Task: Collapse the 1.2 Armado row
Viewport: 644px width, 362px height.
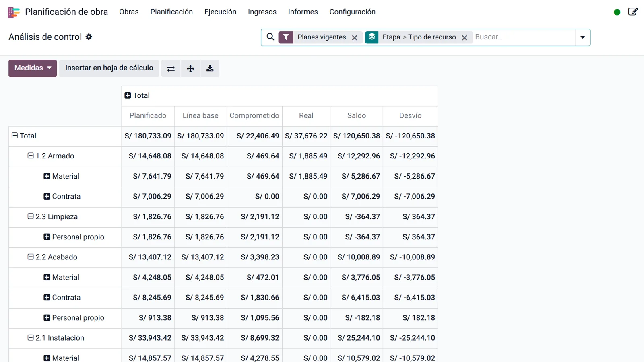Action: coord(31,156)
